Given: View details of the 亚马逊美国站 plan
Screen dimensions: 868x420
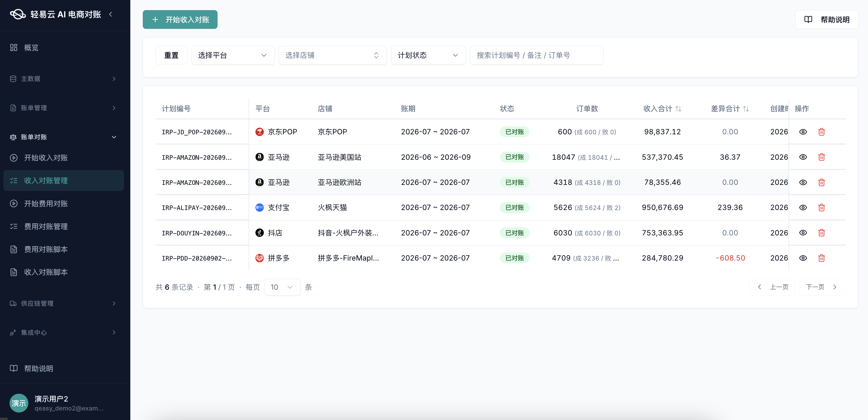Looking at the screenshot, I should pos(803,157).
